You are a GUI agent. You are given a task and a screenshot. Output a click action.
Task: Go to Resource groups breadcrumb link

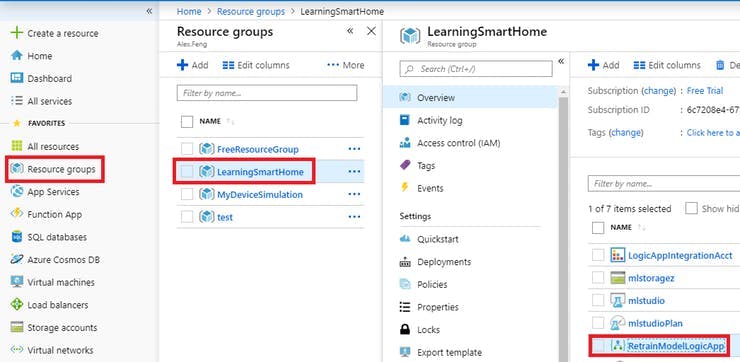[x=251, y=11]
